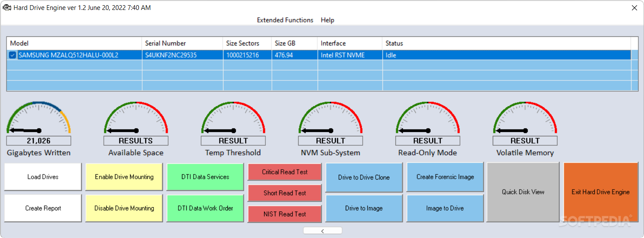
Task: Click the Available Space gauge dial
Action: (136, 118)
